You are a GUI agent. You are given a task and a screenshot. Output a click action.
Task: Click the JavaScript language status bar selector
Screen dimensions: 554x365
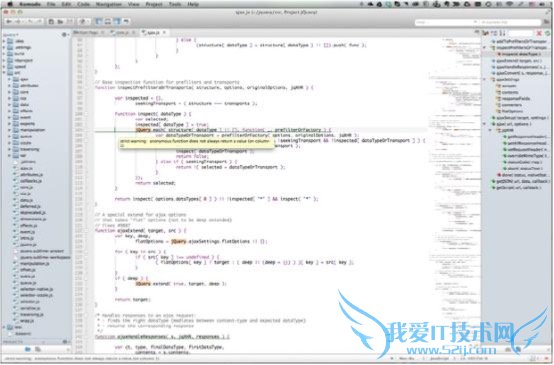point(439,359)
